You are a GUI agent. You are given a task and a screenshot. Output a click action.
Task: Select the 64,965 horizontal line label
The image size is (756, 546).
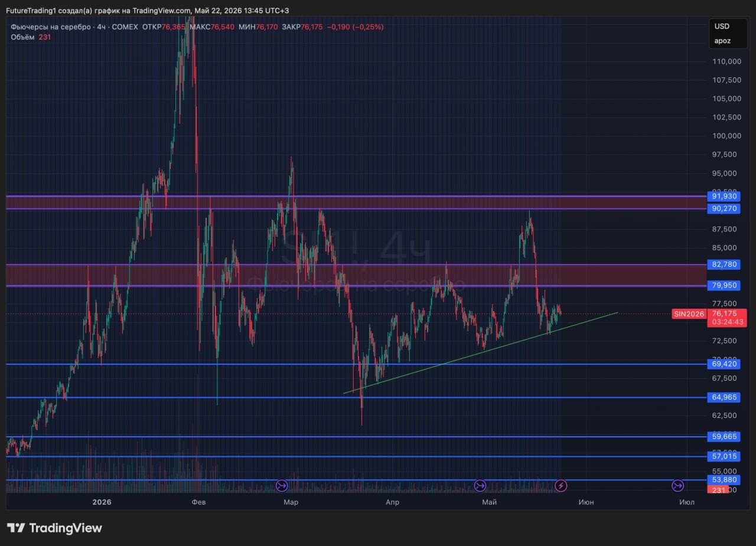[x=724, y=397]
